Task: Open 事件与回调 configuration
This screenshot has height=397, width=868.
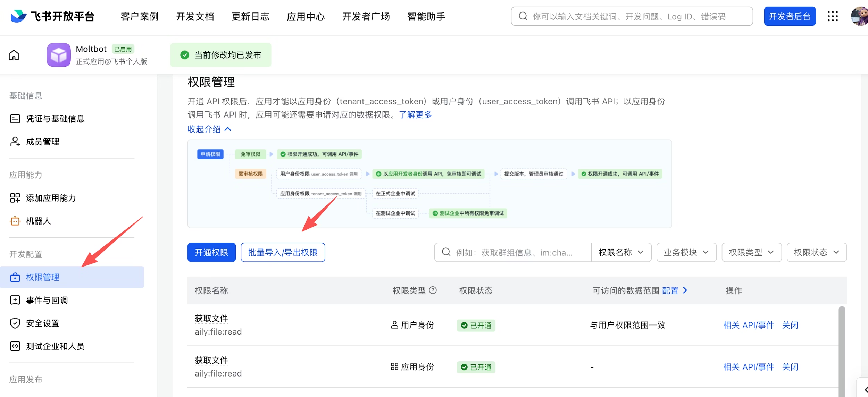Action: [x=47, y=300]
